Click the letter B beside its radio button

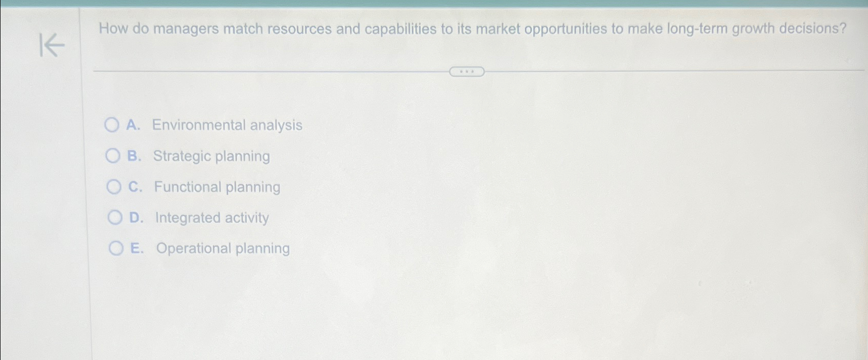pyautogui.click(x=134, y=156)
